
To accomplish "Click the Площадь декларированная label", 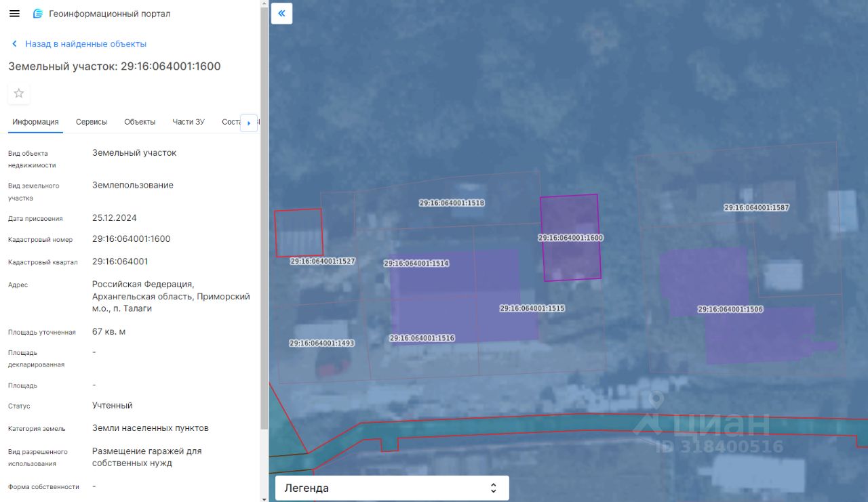I will coord(37,358).
